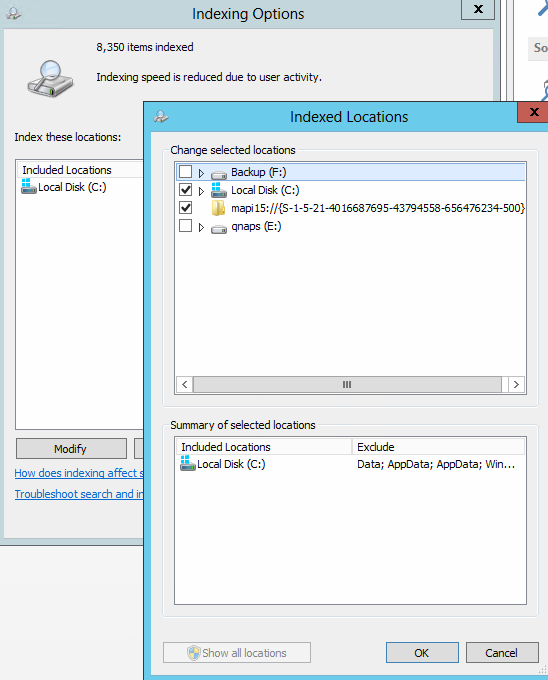
Task: Check the Backup (F:) checkbox
Action: [x=186, y=172]
